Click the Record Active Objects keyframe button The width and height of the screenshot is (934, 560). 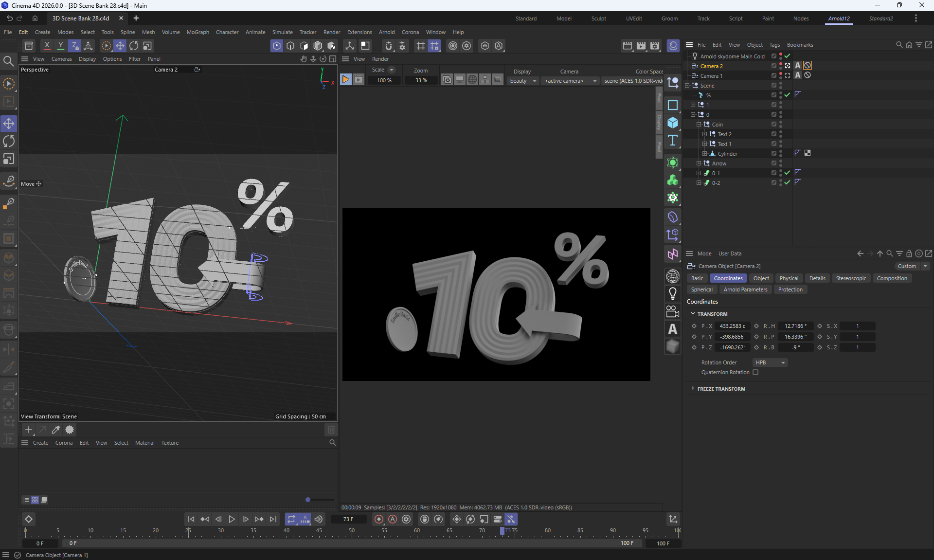[x=379, y=519]
